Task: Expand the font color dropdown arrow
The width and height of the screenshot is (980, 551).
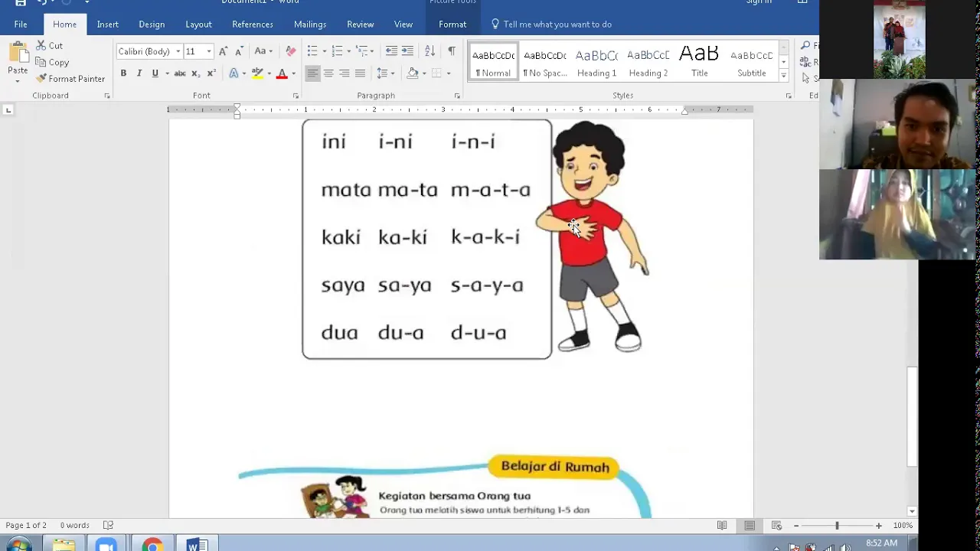Action: click(293, 73)
